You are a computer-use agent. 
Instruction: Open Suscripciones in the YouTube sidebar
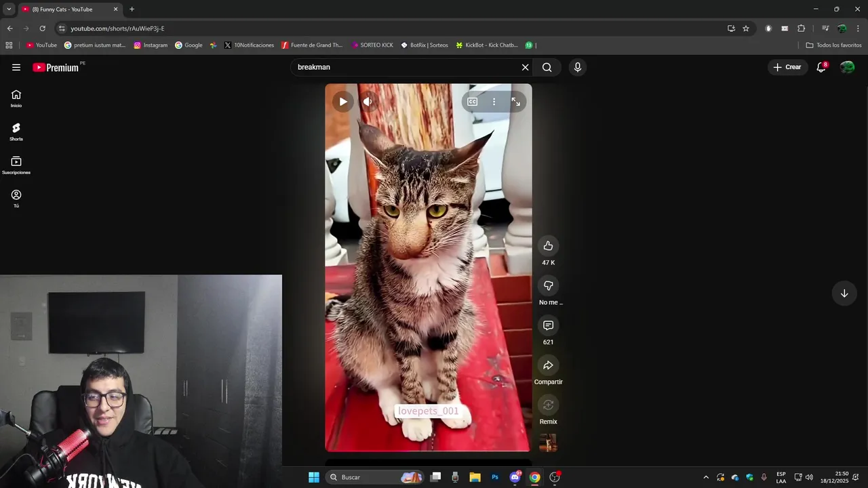[16, 165]
